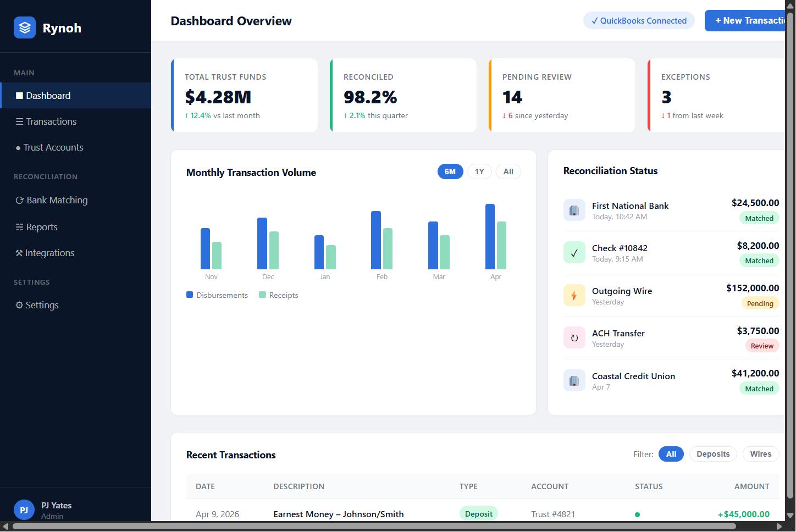
Task: Open the Reports page
Action: point(75,227)
